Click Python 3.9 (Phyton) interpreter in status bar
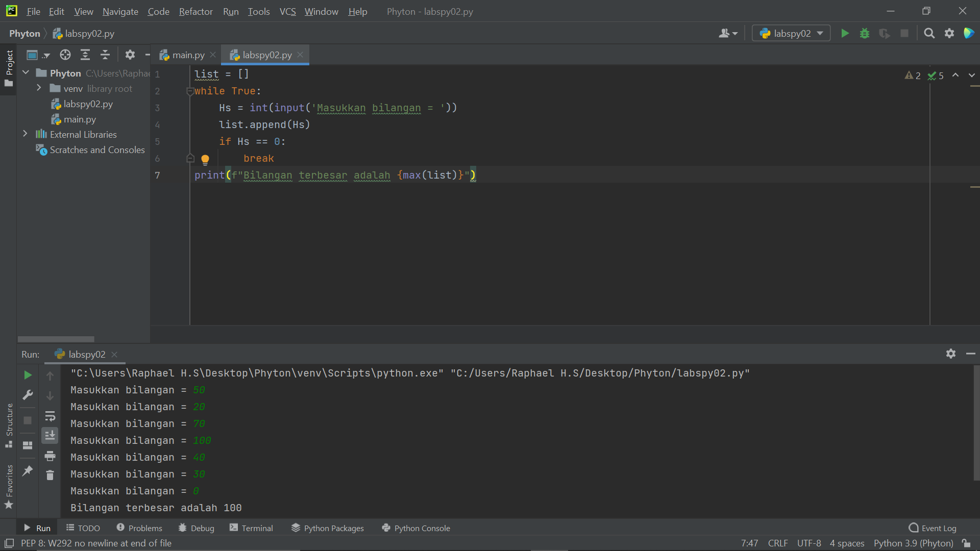980x551 pixels. 913,543
